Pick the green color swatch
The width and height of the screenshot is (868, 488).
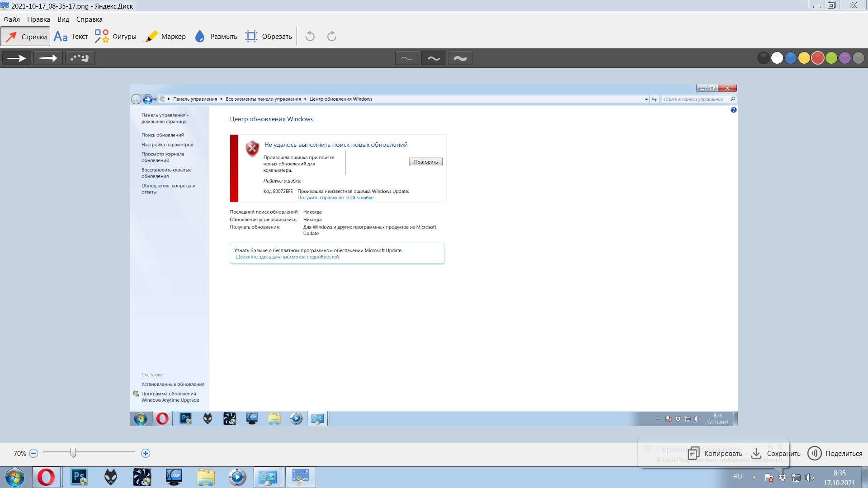831,58
